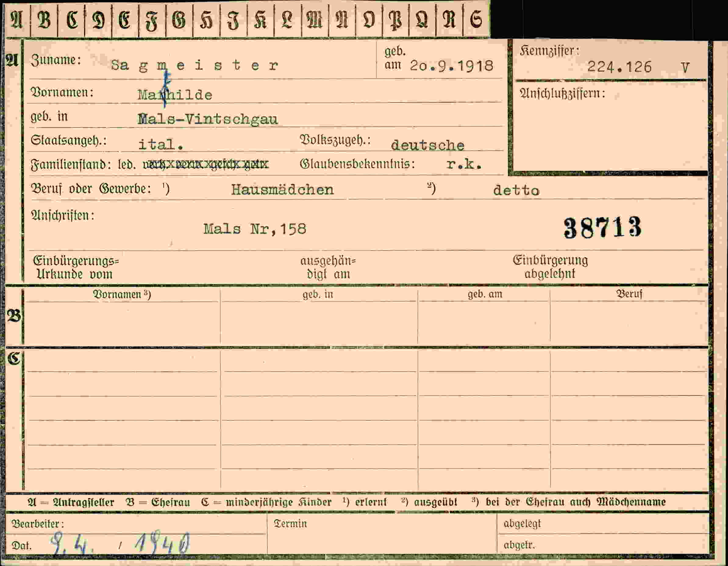
Task: Choose the letter Q index tab
Action: point(422,20)
